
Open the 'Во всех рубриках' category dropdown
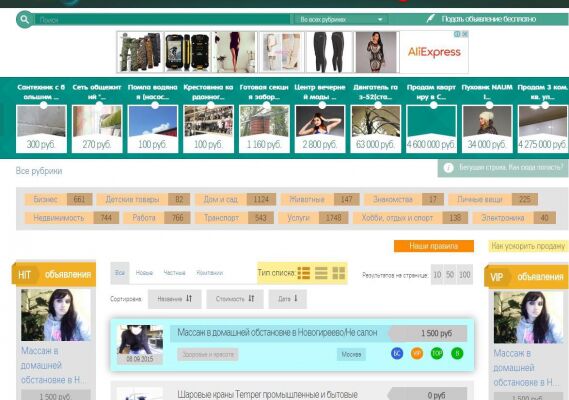340,20
